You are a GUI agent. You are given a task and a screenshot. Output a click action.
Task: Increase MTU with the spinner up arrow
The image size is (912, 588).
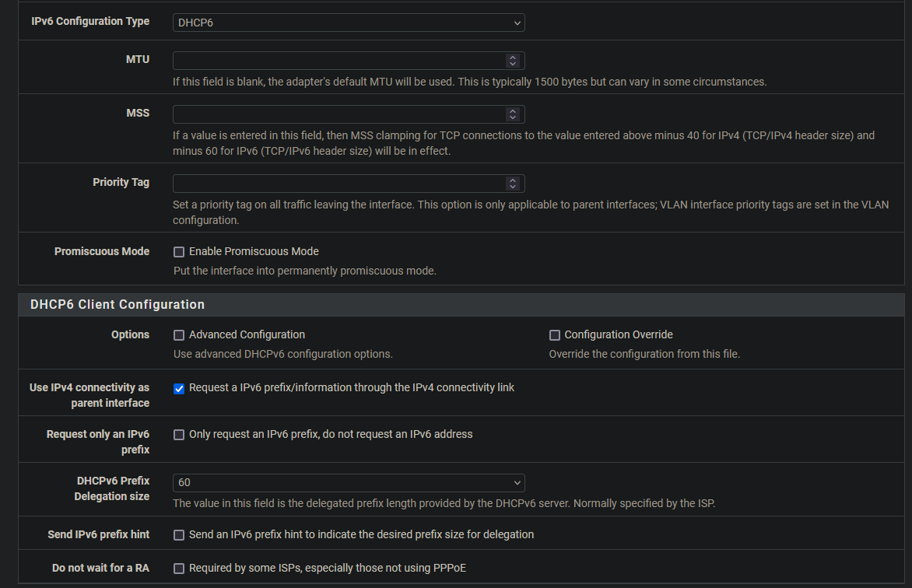point(512,58)
